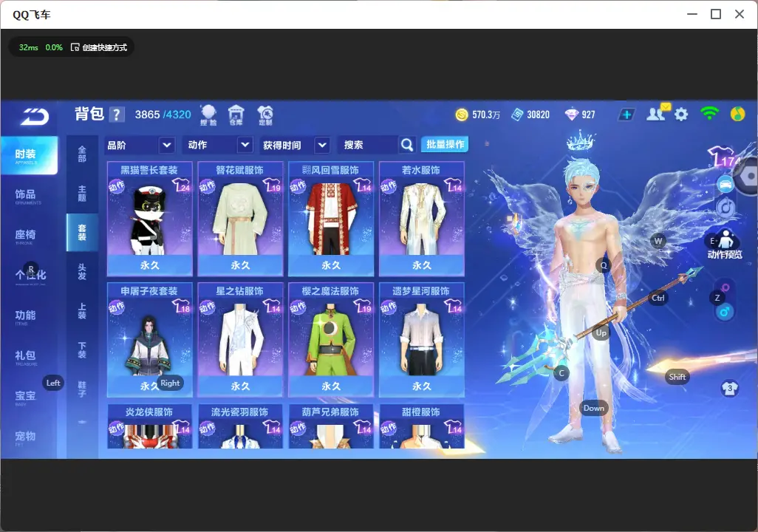Open the backpack help question mark

point(117,115)
